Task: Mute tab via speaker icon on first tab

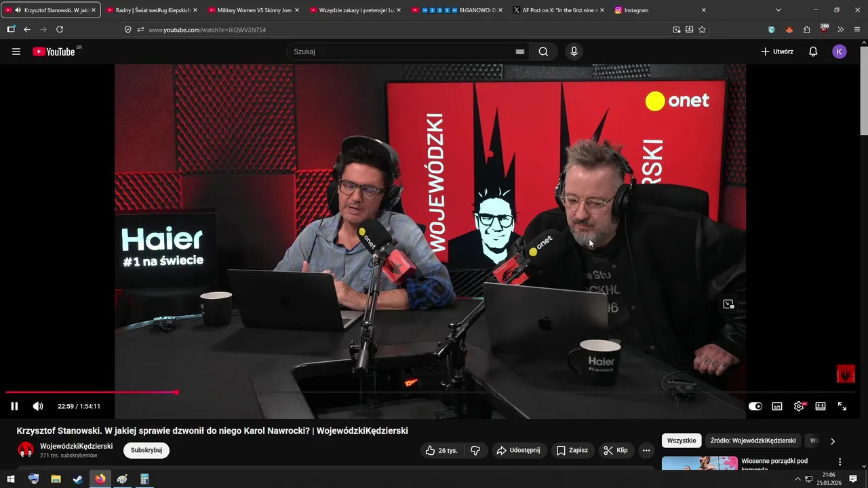Action: [18, 10]
